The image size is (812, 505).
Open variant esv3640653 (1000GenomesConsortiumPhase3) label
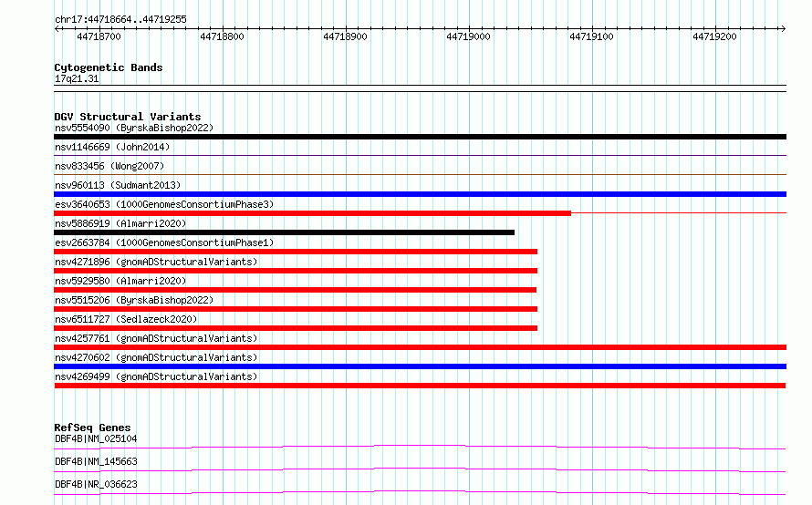click(164, 204)
